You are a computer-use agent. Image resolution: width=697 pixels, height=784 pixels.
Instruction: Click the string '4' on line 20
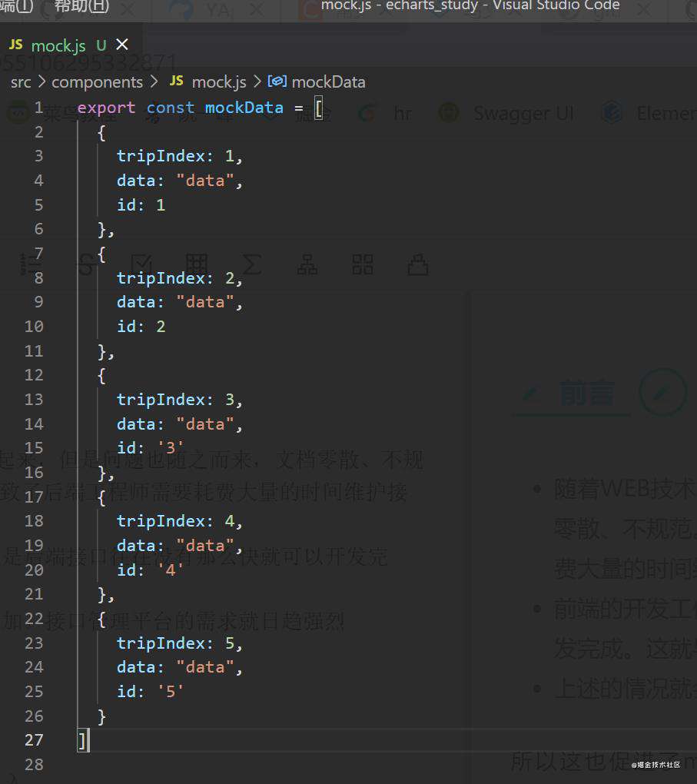coord(171,569)
